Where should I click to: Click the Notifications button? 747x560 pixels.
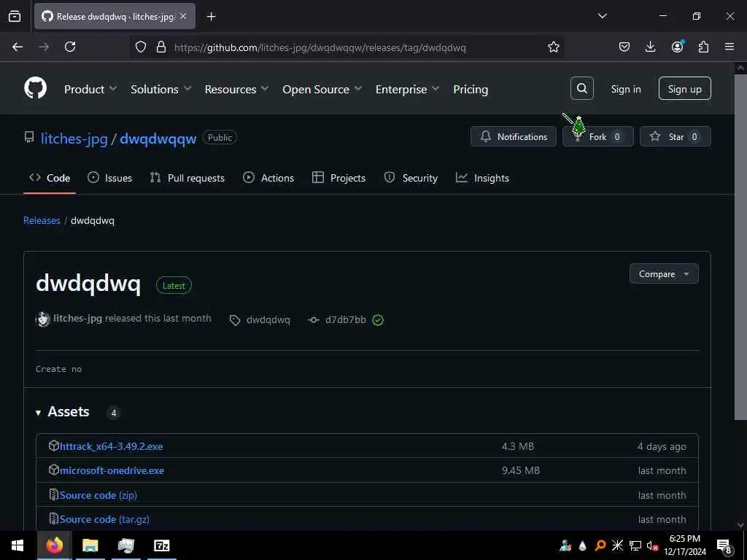(513, 136)
